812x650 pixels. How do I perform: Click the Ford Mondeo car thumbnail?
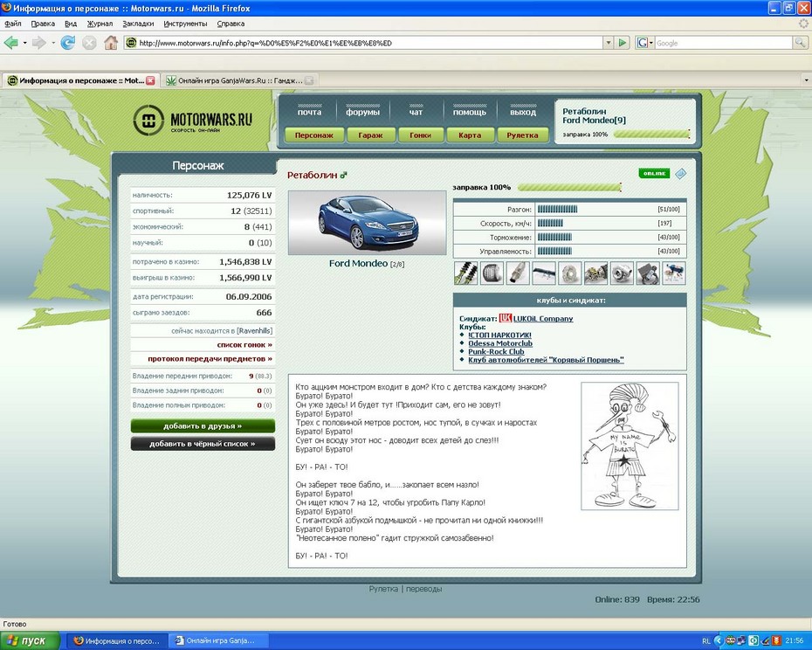tap(368, 223)
